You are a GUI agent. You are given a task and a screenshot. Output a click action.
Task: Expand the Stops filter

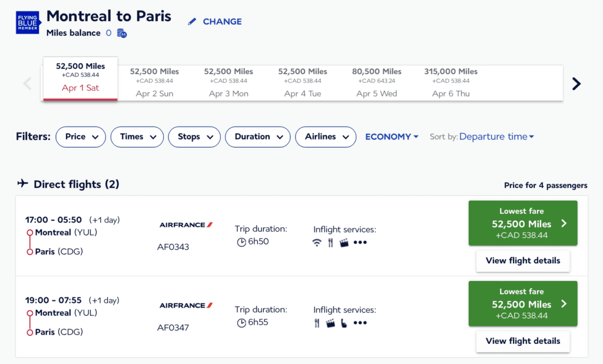[194, 137]
